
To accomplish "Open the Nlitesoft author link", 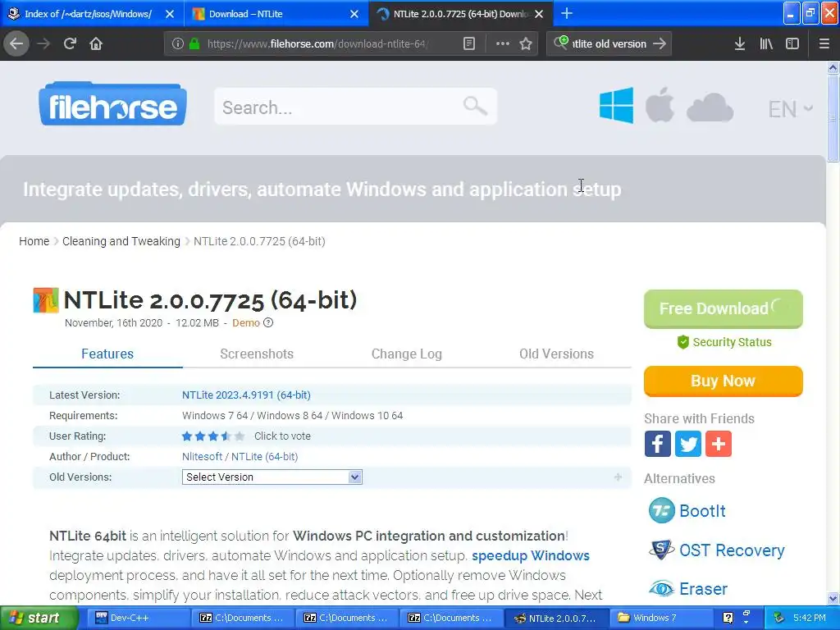I will click(x=202, y=456).
